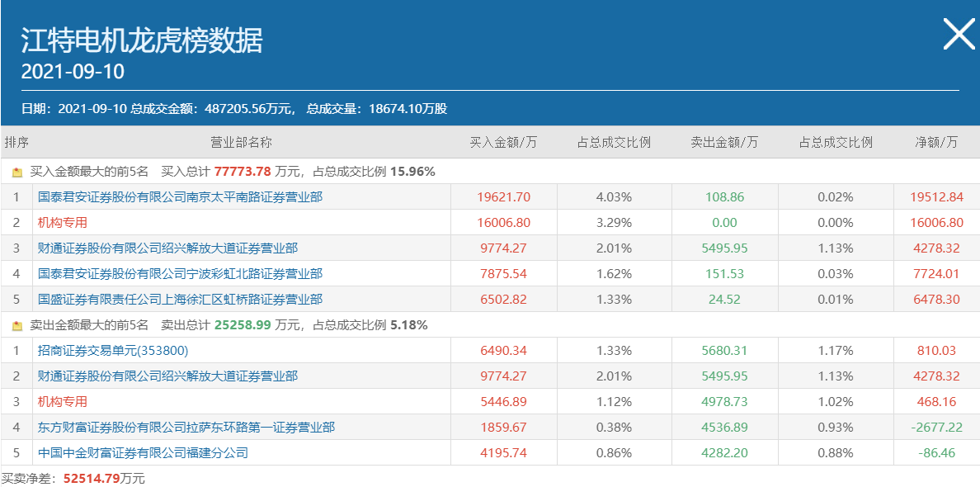The image size is (980, 487).
Task: Open 财通证券绍兴解放大道 link in sell-side list
Action: tap(167, 376)
